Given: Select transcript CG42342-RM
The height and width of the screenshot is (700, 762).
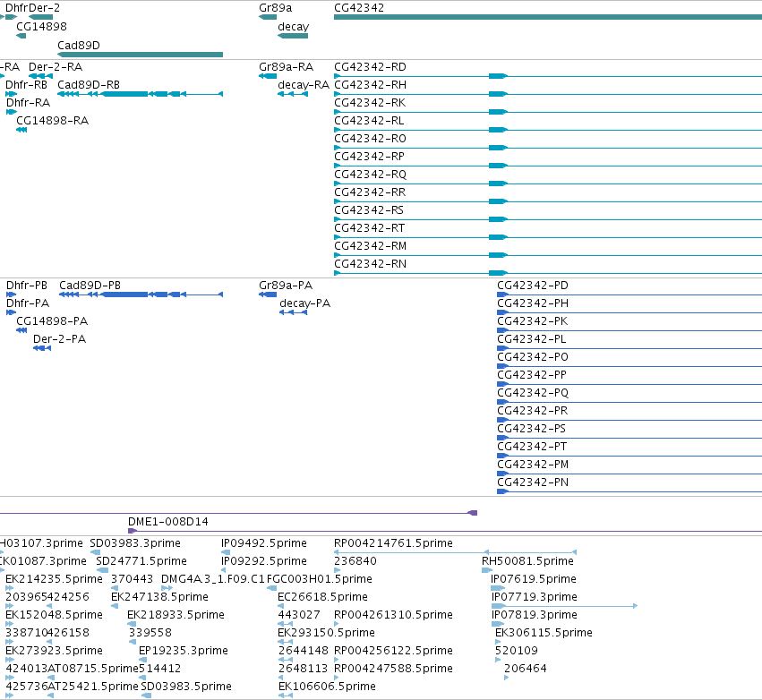Looking at the screenshot, I should pyautogui.click(x=371, y=246).
